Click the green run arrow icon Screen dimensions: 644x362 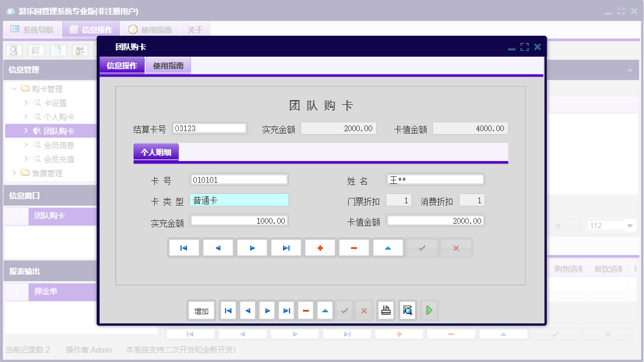(428, 310)
